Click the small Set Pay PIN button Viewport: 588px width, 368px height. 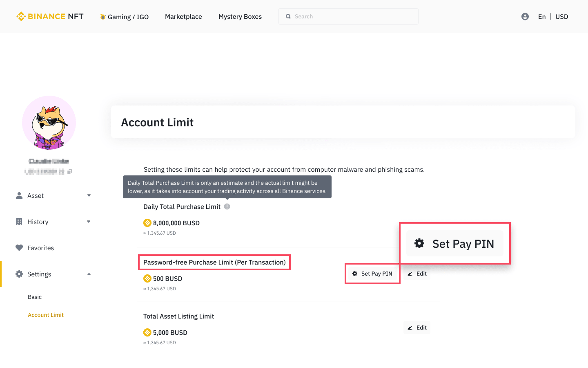click(372, 274)
